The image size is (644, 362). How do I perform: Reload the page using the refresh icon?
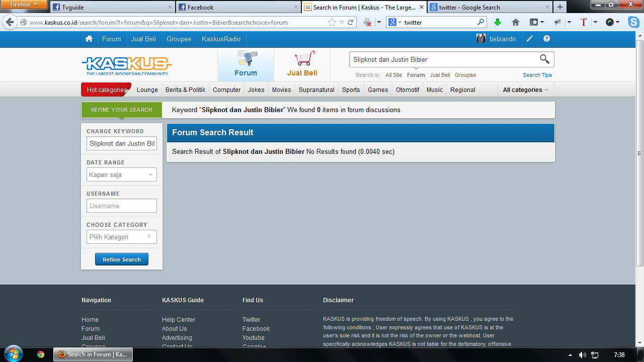click(351, 22)
